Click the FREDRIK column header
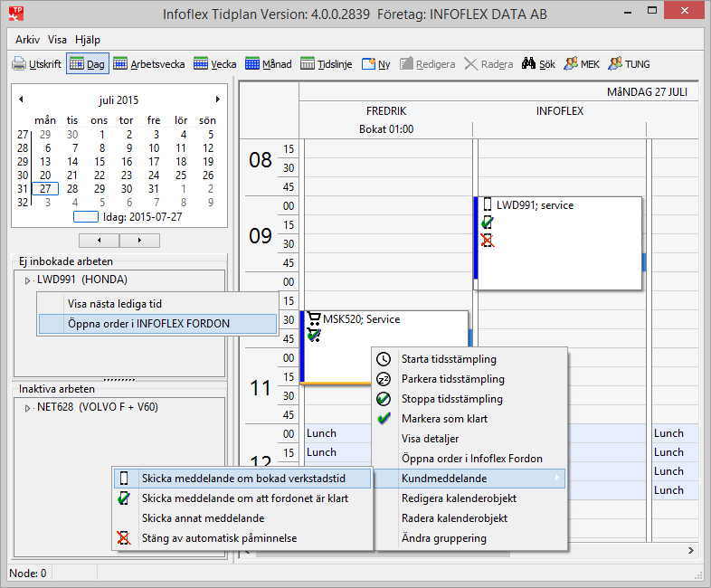The width and height of the screenshot is (711, 588). [x=386, y=111]
